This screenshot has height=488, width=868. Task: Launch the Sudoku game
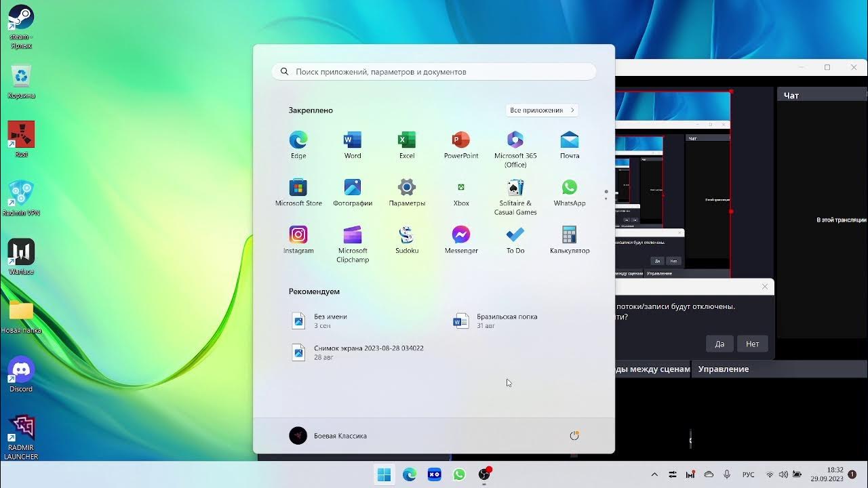407,240
